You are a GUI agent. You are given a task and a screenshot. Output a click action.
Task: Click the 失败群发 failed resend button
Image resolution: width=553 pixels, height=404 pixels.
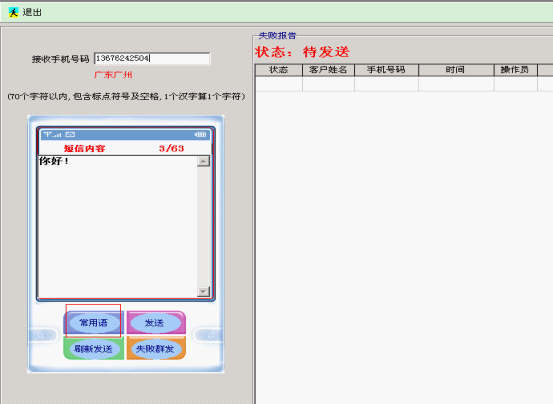click(x=156, y=349)
